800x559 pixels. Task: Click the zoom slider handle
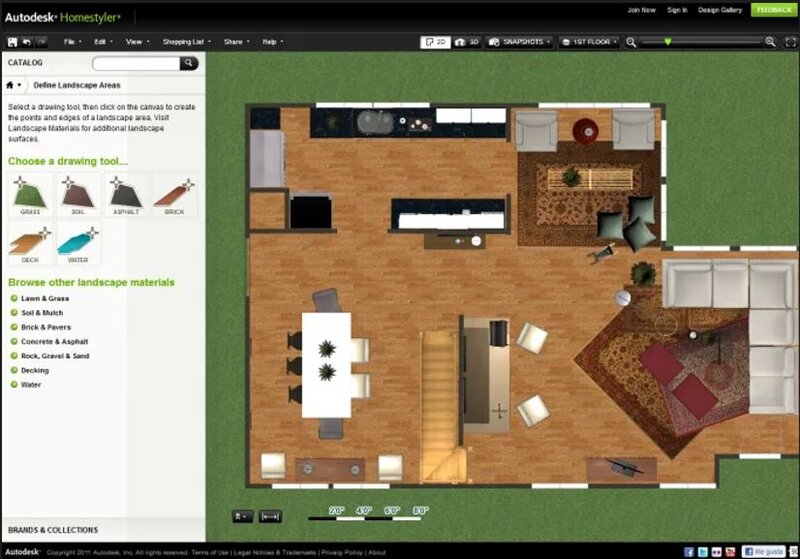[x=668, y=42]
